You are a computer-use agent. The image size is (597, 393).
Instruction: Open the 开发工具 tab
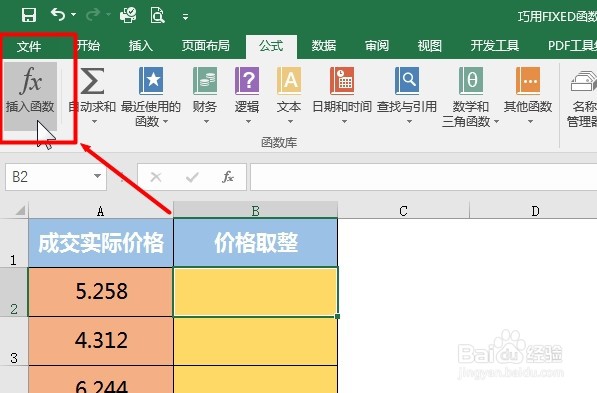[495, 46]
